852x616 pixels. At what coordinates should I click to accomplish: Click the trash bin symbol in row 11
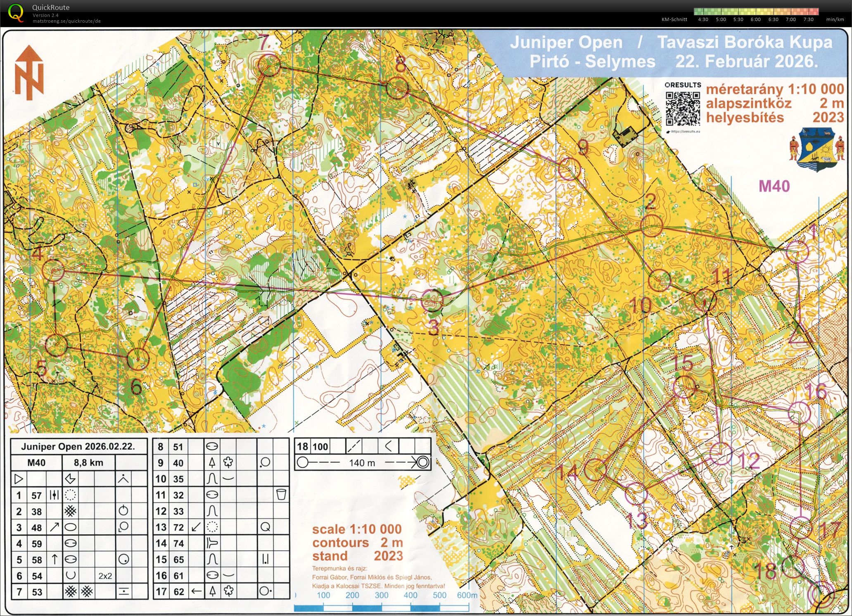[281, 495]
